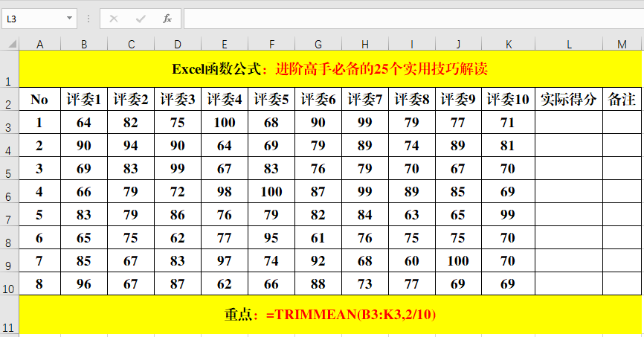This screenshot has width=644, height=337.
Task: Click the '备注' header cell
Action: click(622, 99)
